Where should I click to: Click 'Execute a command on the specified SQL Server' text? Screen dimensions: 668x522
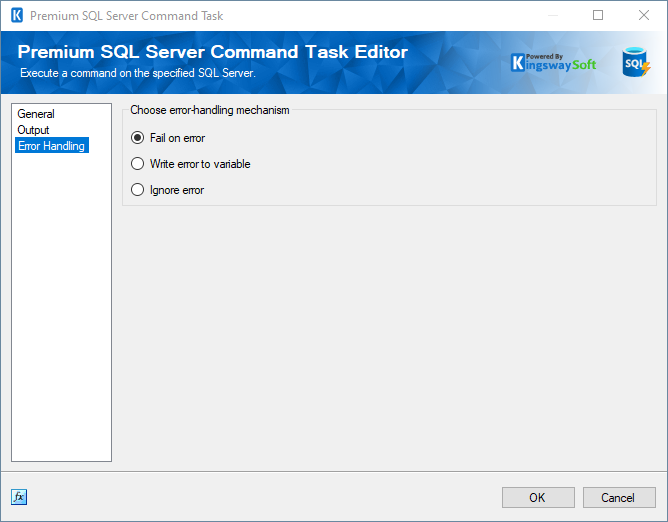click(138, 73)
